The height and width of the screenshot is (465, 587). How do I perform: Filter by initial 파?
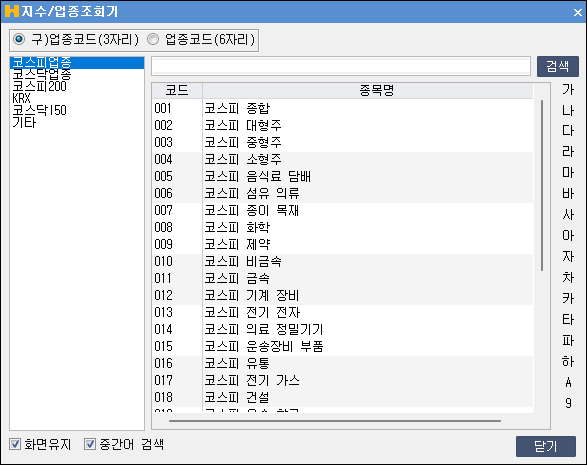click(568, 340)
